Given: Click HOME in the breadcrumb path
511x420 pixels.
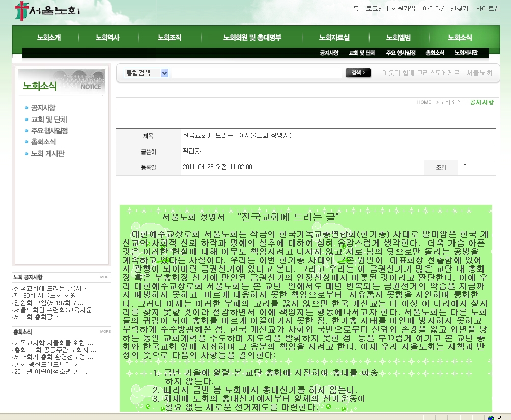Looking at the screenshot, I should pyautogui.click(x=424, y=102).
